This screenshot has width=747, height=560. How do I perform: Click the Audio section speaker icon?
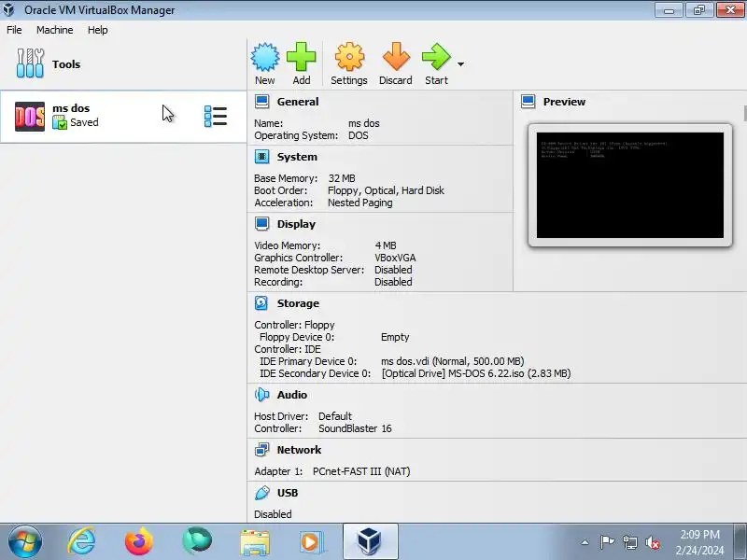pyautogui.click(x=261, y=395)
